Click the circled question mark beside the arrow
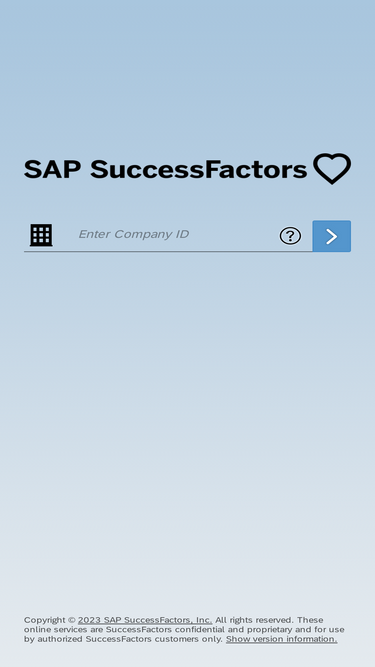Viewport: 375px width, 667px height. click(290, 236)
